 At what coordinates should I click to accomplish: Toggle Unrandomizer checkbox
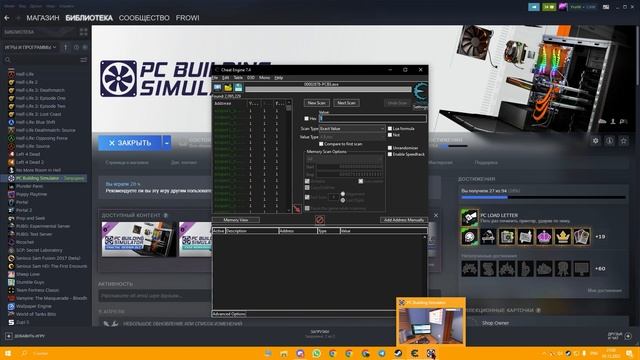point(390,148)
